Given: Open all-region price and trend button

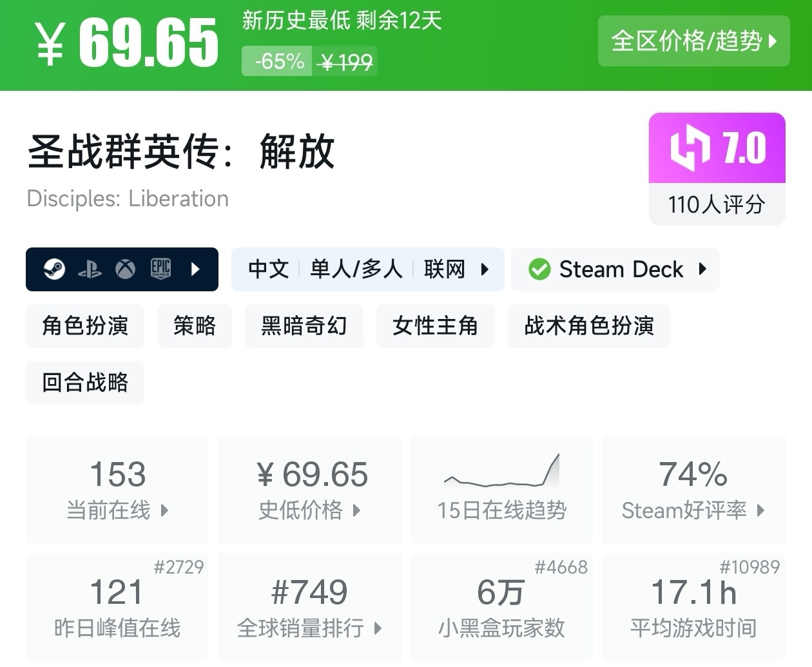Looking at the screenshot, I should (693, 41).
